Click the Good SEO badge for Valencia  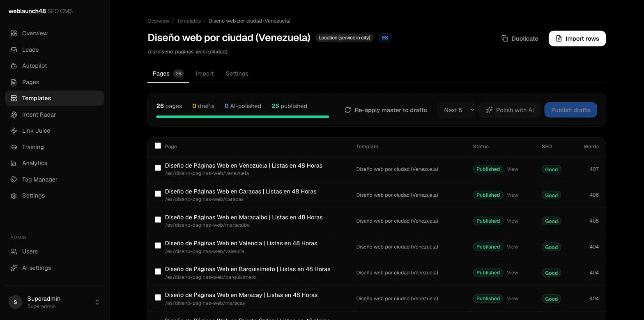[x=551, y=247]
